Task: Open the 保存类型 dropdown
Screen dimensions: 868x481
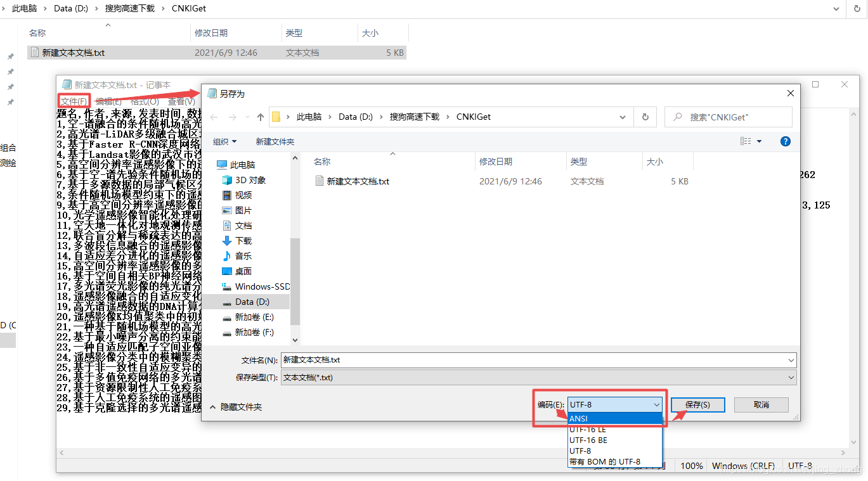Action: click(x=538, y=378)
